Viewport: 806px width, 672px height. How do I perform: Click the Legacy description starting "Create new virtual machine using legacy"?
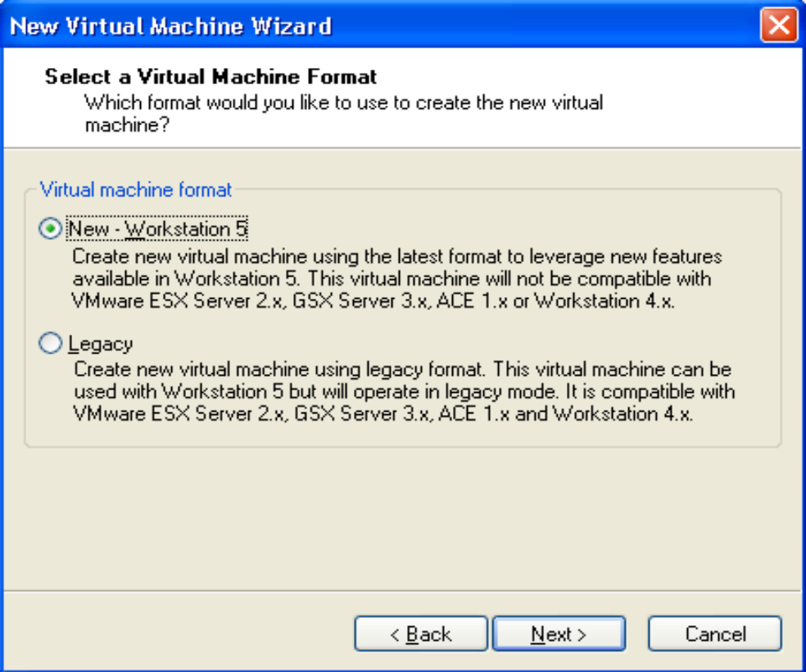coord(401,370)
